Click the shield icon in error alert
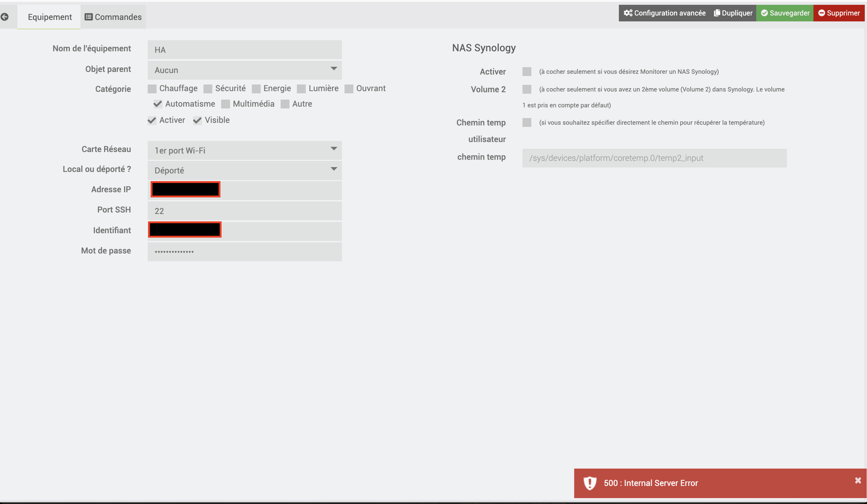The image size is (867, 504). tap(590, 483)
